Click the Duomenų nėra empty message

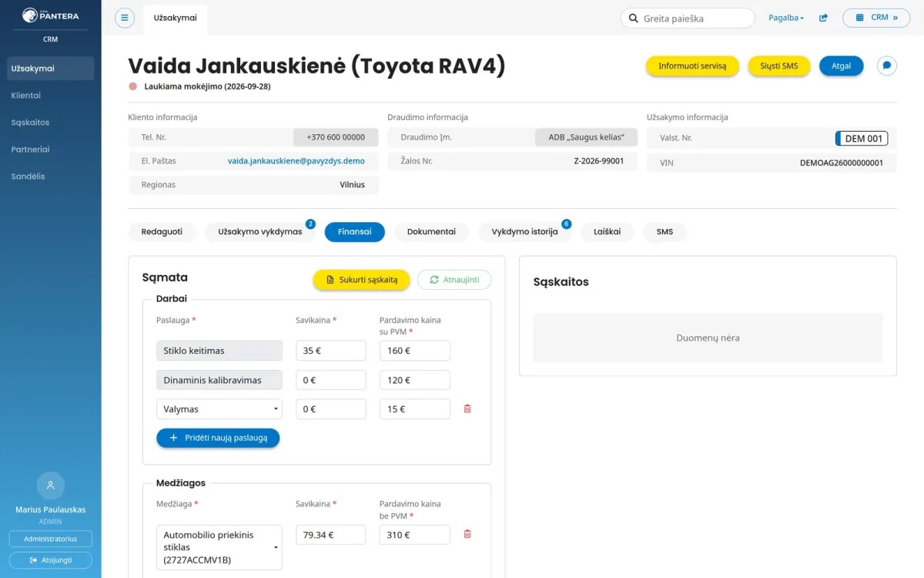click(708, 338)
